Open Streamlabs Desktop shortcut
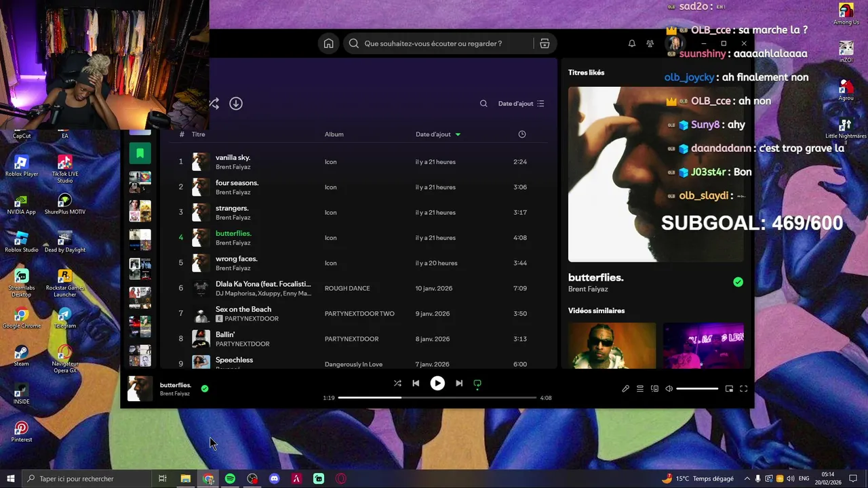 (22, 283)
